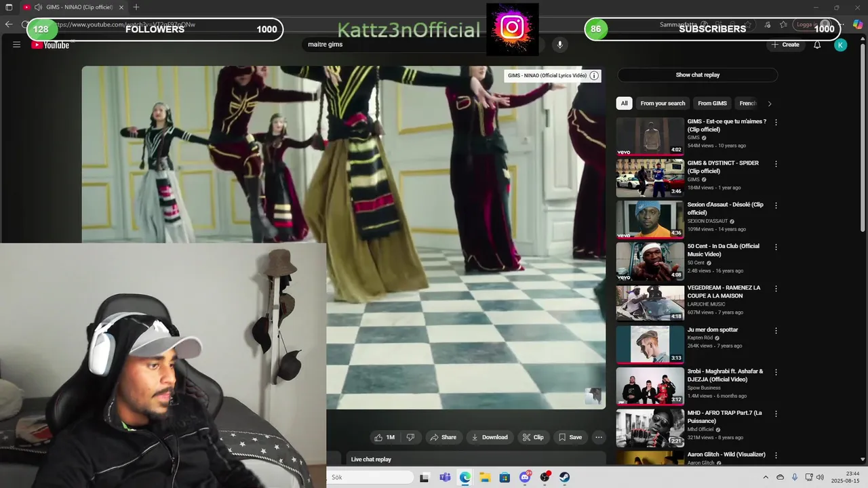Open options for Est-ce que tu m'aimes video

776,123
